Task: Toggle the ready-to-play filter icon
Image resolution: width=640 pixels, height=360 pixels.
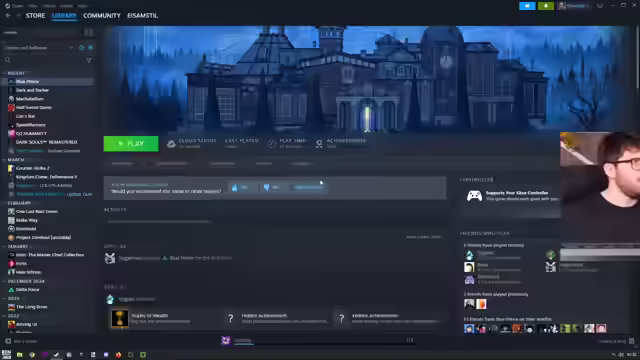Action: 90,48
